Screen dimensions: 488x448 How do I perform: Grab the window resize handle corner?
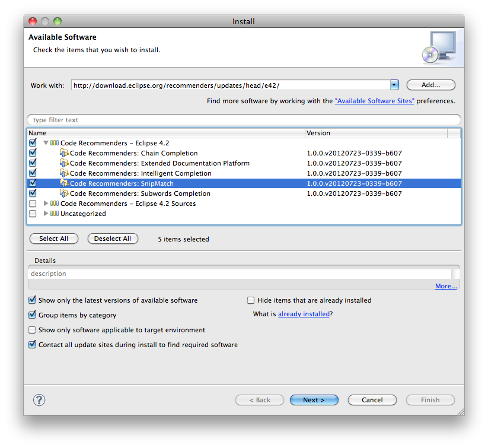coord(461,412)
